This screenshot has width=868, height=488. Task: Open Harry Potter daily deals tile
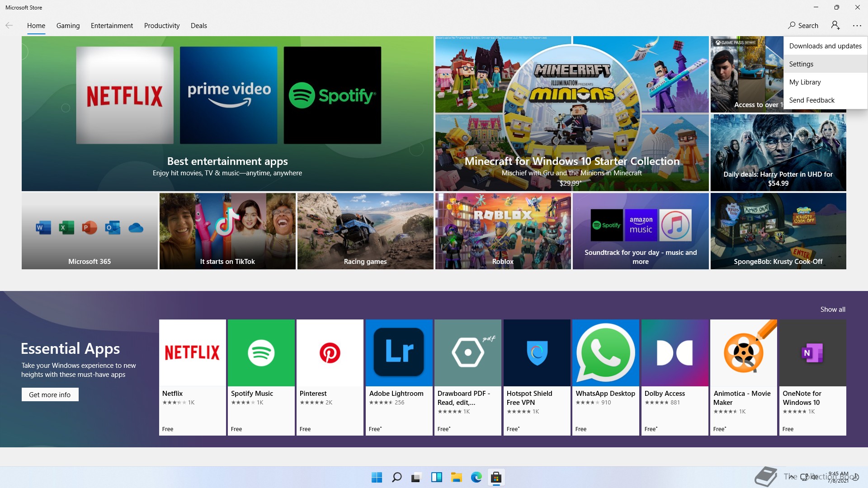[x=778, y=153]
